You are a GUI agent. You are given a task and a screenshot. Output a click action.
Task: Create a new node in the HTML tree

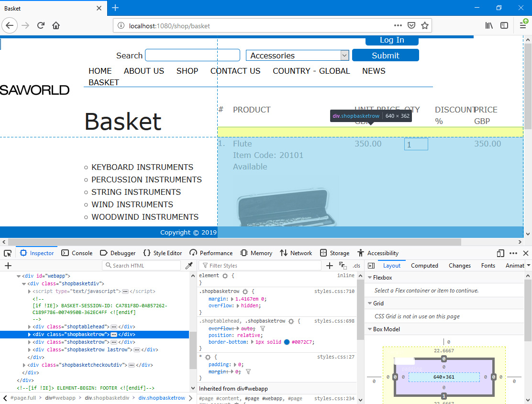8,266
